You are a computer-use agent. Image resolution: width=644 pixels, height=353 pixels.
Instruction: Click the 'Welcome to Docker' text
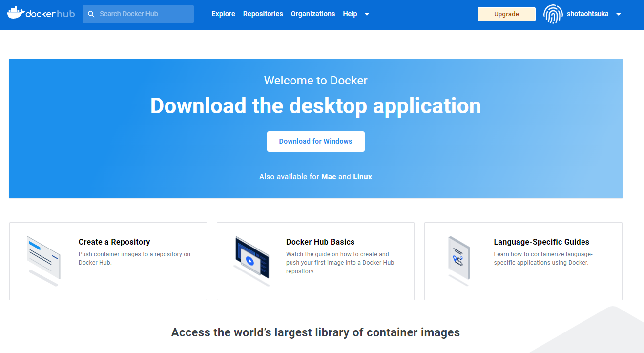[315, 81]
